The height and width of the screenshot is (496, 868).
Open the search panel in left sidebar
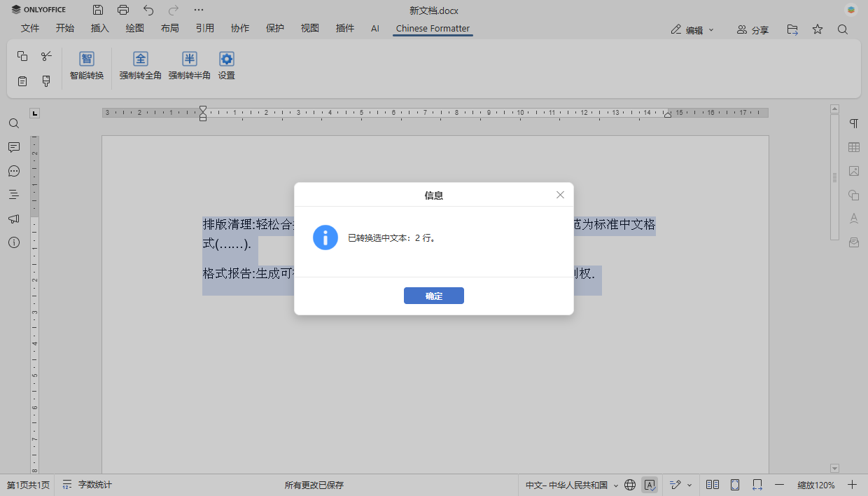14,123
